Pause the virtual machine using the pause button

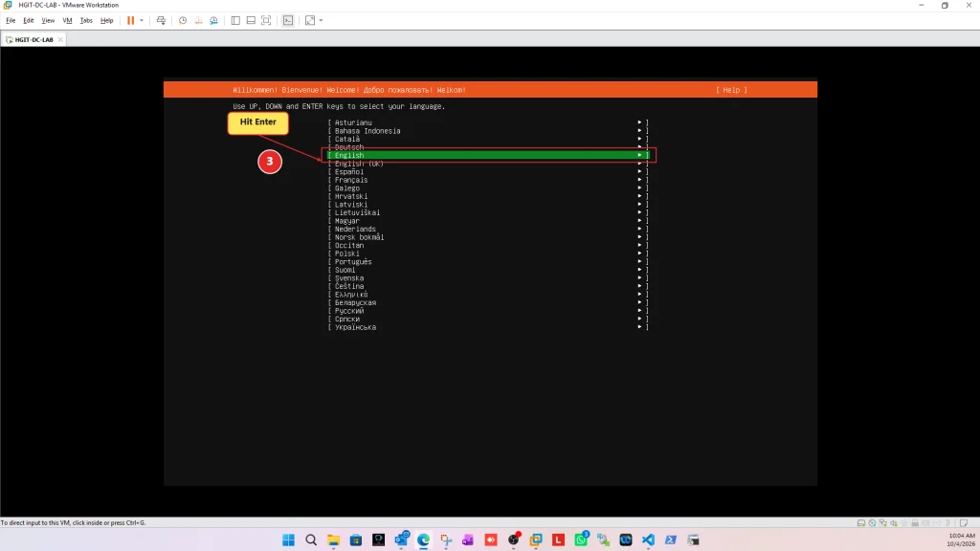pos(130,21)
